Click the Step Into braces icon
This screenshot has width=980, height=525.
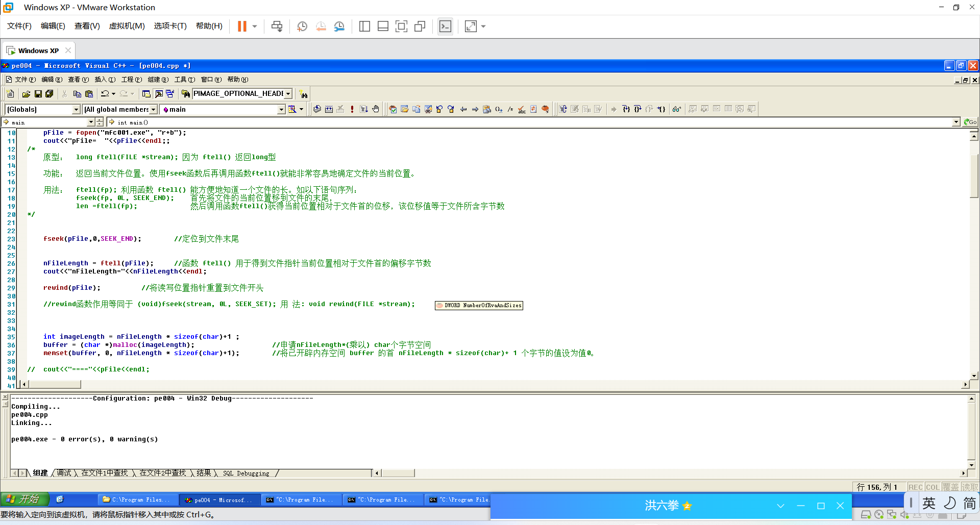626,109
